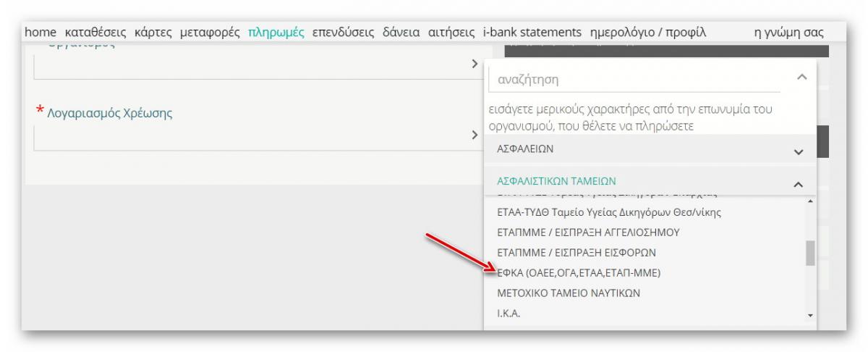Select ΜΕΤΟΧΙΚΟ ΤΑΜΕΙΟ ΝΑΥΤΙΚΩΝ from list
The height and width of the screenshot is (352, 868).
[x=569, y=293]
